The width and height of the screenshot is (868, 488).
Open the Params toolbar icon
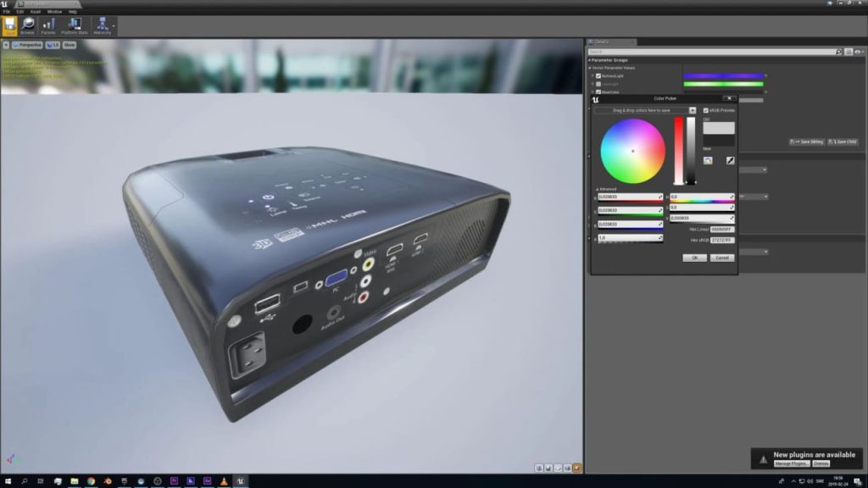[49, 24]
